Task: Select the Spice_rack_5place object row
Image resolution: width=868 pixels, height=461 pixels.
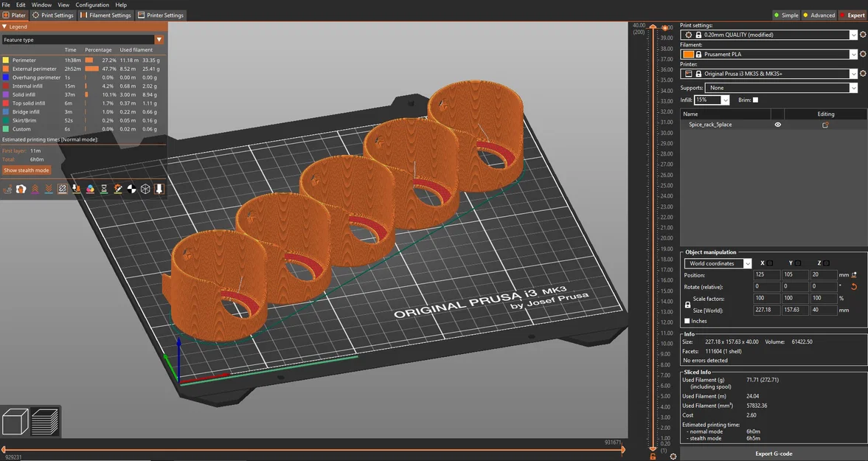Action: (x=774, y=125)
